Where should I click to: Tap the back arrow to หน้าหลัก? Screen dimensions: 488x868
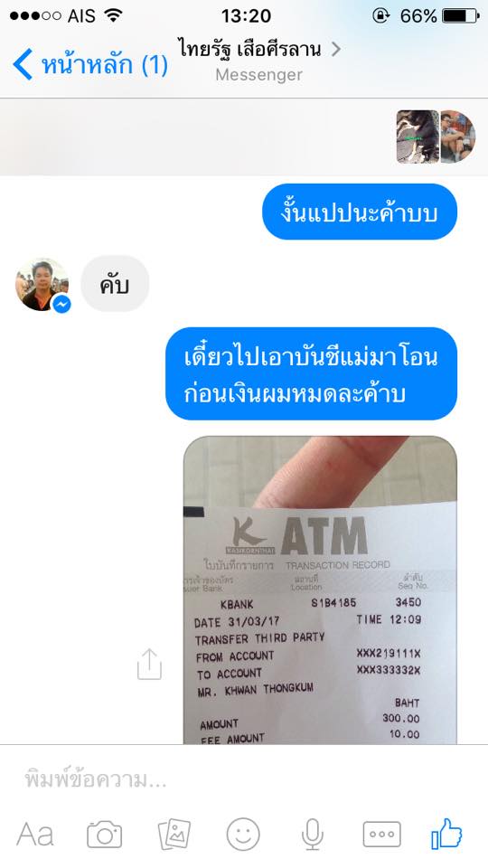23,64
